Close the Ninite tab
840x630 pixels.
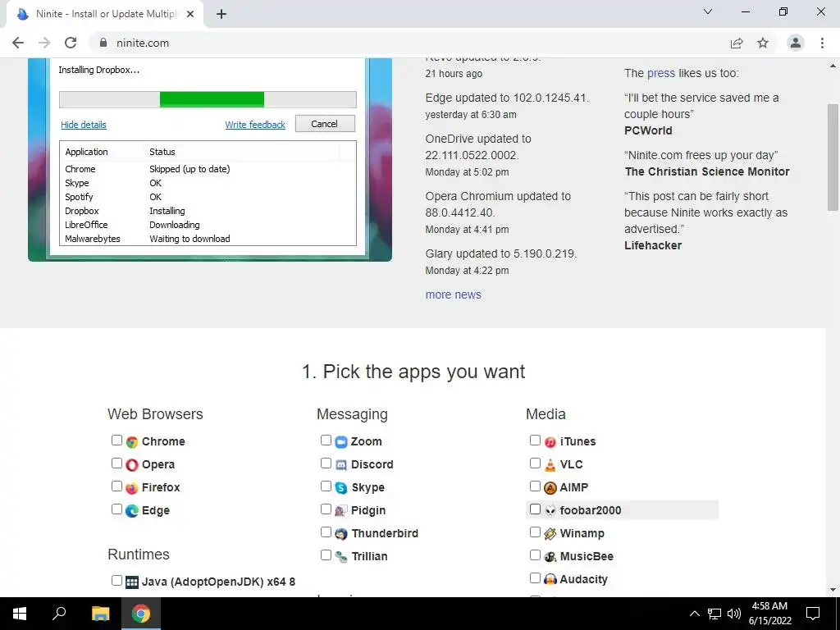pos(190,15)
